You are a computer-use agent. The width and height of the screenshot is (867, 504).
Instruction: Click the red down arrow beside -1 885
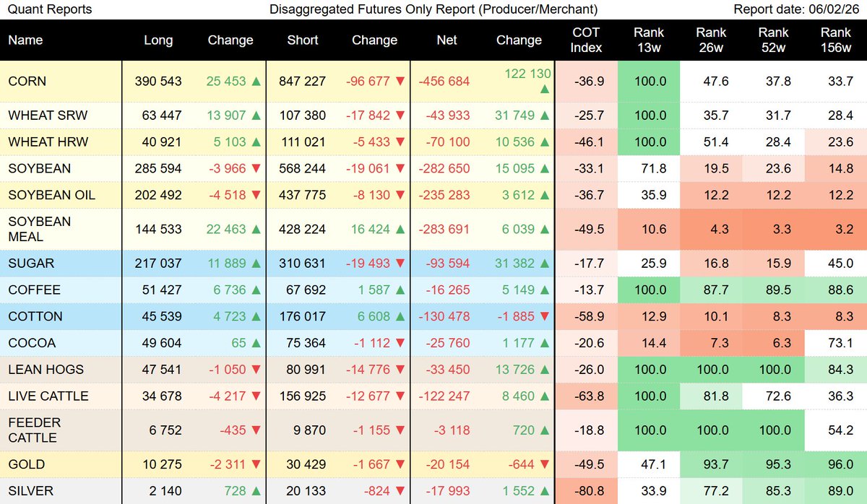[544, 316]
